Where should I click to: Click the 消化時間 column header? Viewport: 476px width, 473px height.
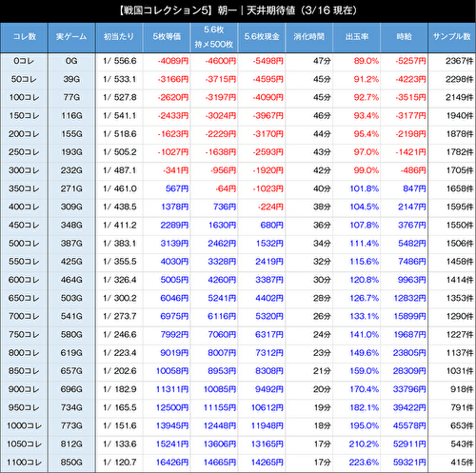coord(309,37)
